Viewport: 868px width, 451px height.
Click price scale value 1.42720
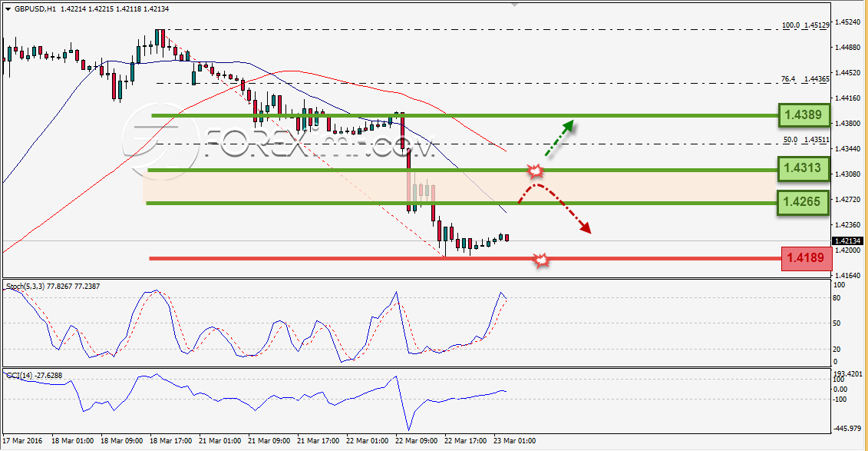[847, 200]
